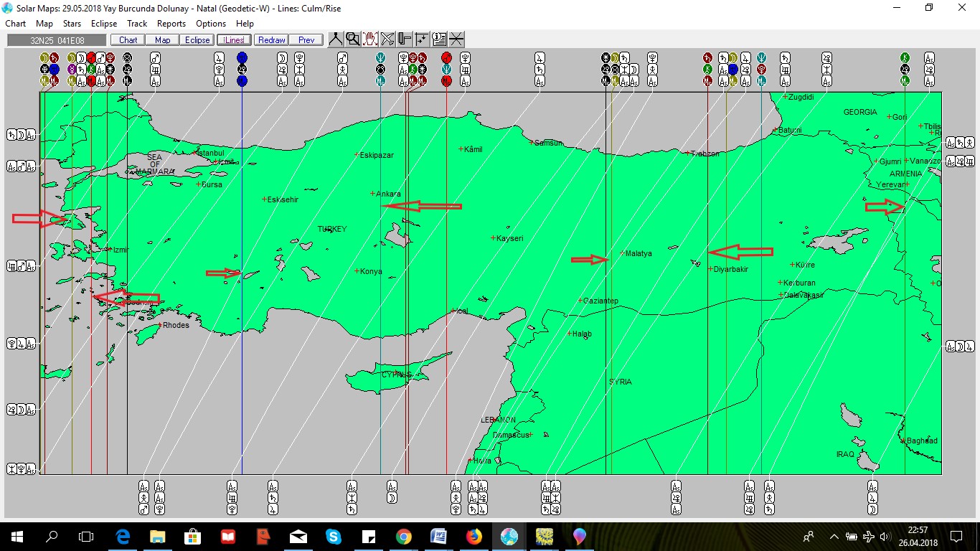Activate the magnifying glass zoom tool
This screenshot has width=980, height=551.
[352, 39]
